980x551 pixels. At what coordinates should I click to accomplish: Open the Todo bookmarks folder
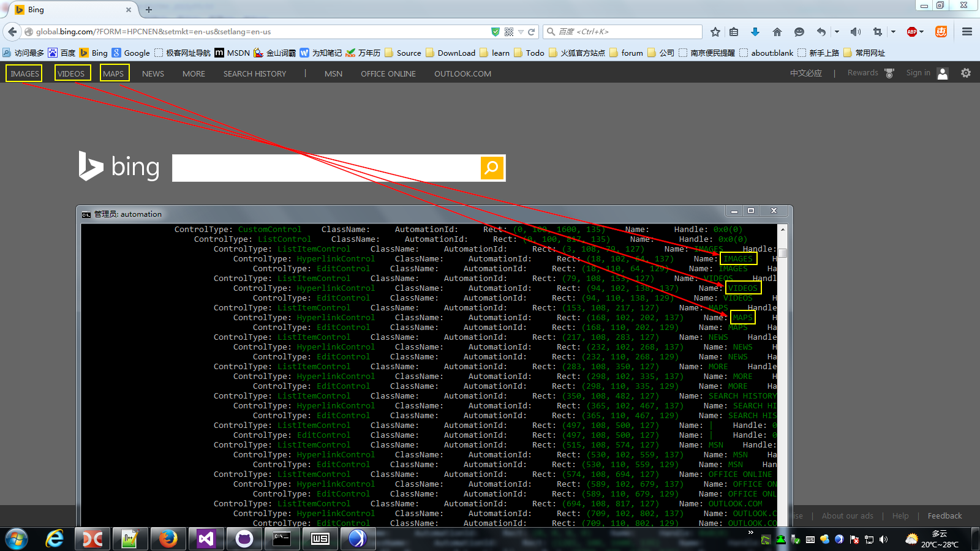coord(529,53)
